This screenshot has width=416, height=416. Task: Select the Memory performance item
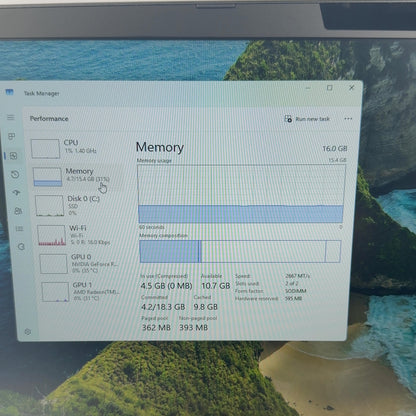pos(72,176)
